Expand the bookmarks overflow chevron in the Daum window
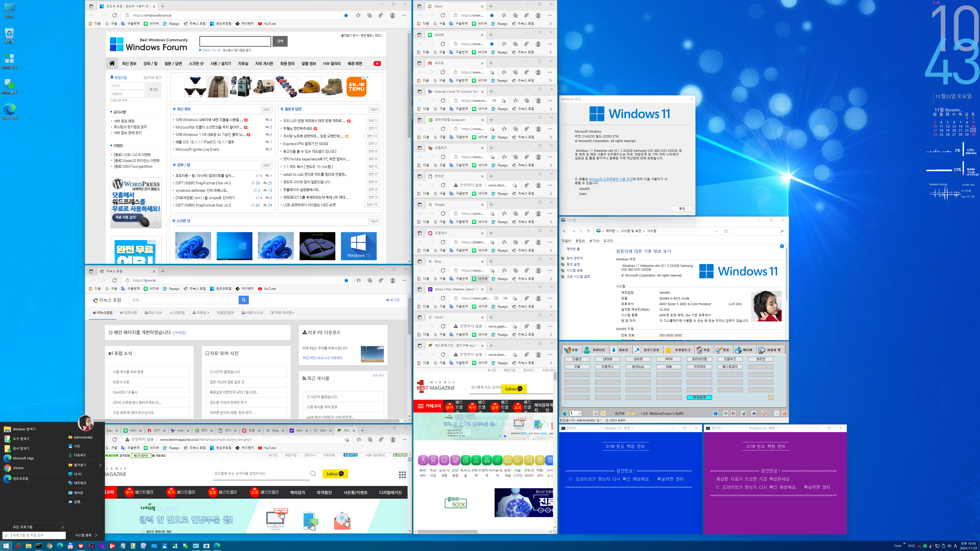This screenshot has height=551, width=980. tap(550, 23)
